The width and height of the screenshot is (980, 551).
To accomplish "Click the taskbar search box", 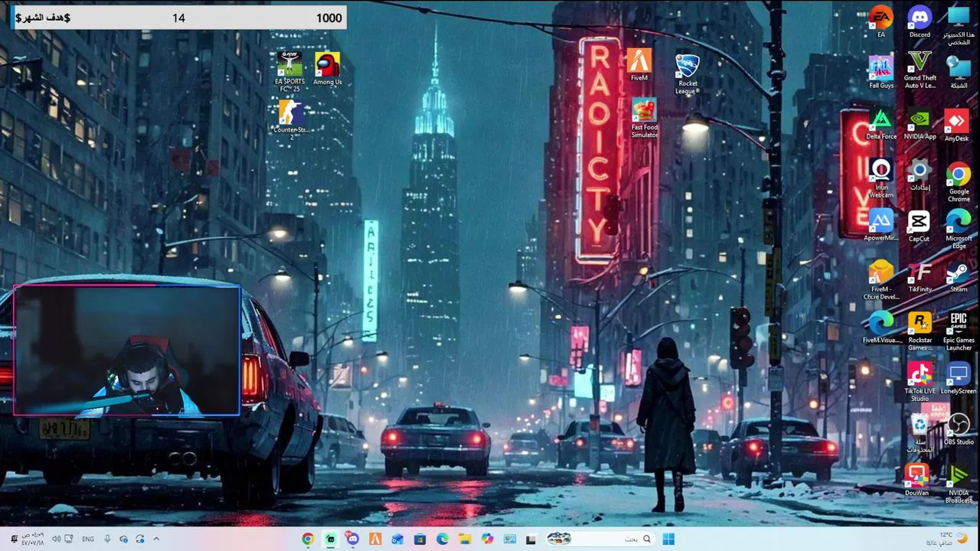I will point(600,539).
